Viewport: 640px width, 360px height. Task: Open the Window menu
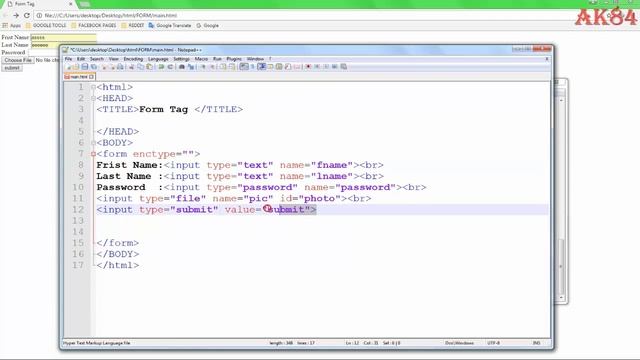pyautogui.click(x=255, y=59)
